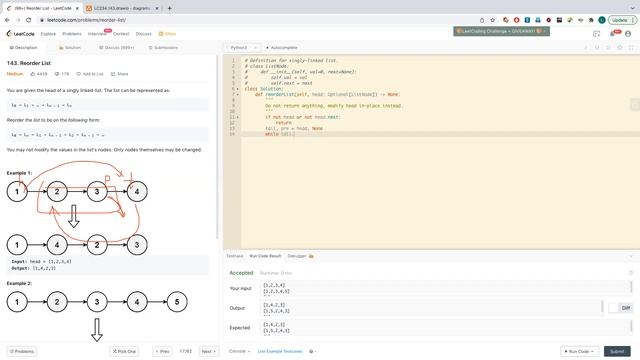Open Contest in LeetCode navigation
This screenshot has height=360, width=640.
(x=121, y=34)
